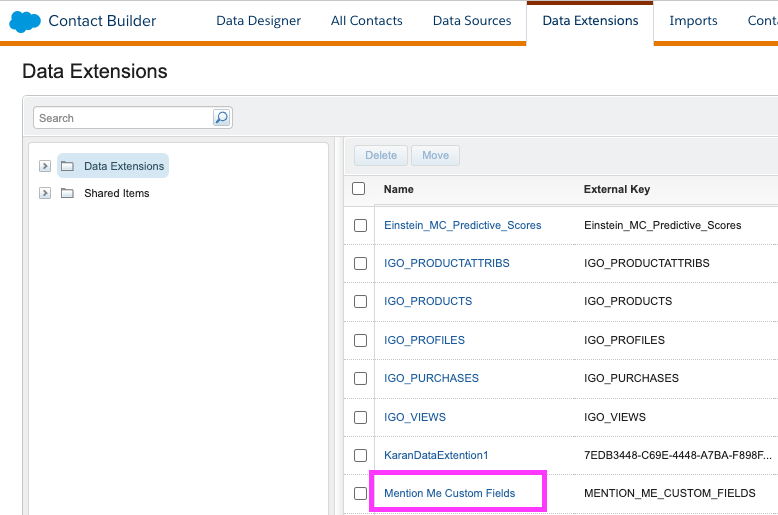The image size is (778, 515).
Task: Click the Contact Builder title
Action: coord(102,21)
